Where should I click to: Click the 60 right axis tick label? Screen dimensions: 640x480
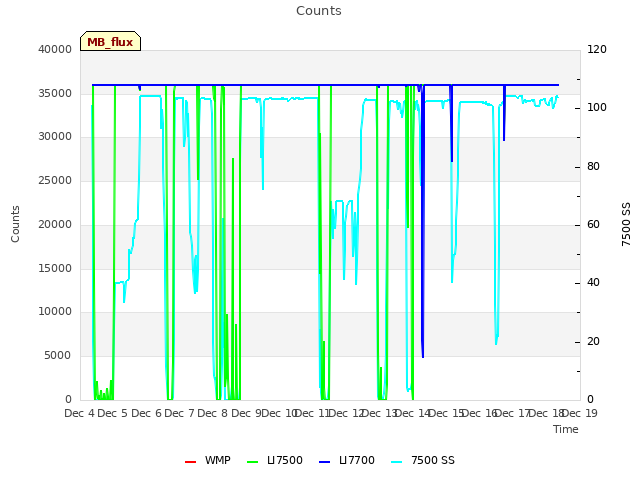593,224
